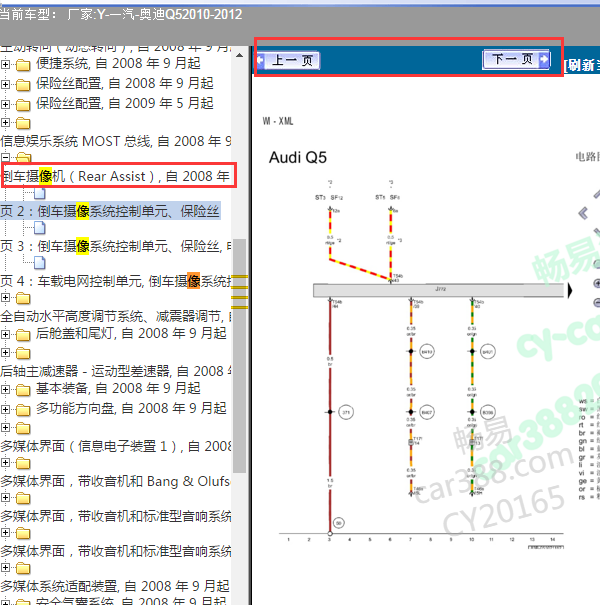This screenshot has width=600, height=605.
Task: Open 页 3：倒车摄像系统控制单元 page
Action: [116, 246]
